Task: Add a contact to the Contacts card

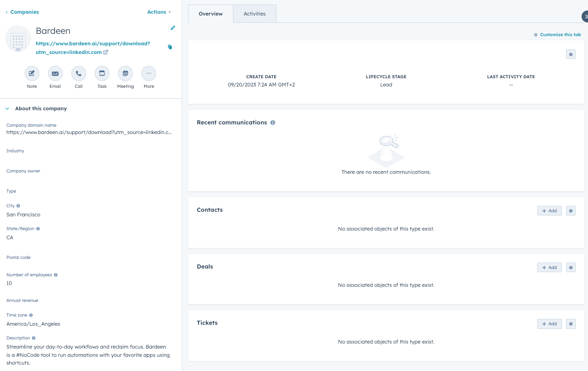Action: pyautogui.click(x=549, y=210)
